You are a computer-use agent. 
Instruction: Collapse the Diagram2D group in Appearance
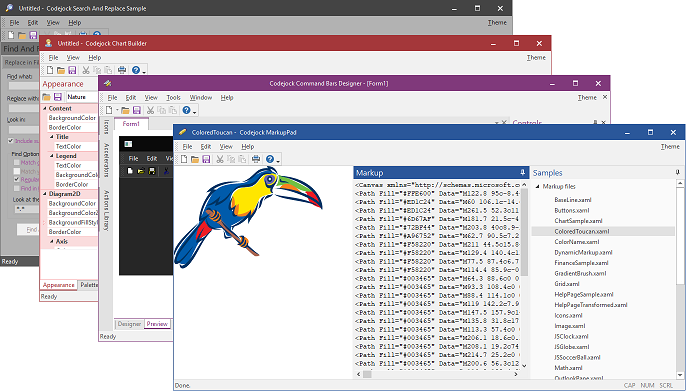point(45,194)
